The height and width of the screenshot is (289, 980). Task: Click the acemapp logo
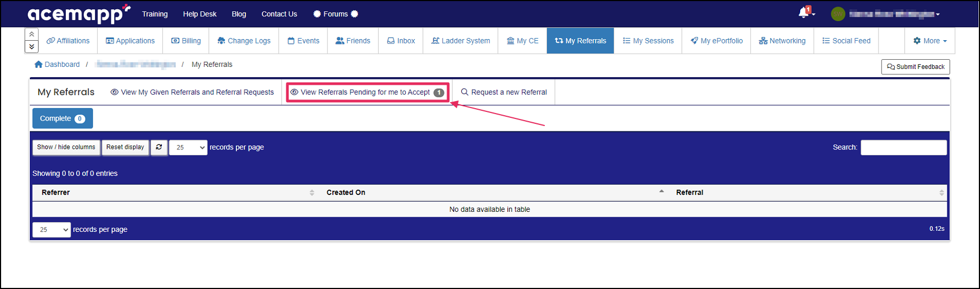(x=79, y=14)
